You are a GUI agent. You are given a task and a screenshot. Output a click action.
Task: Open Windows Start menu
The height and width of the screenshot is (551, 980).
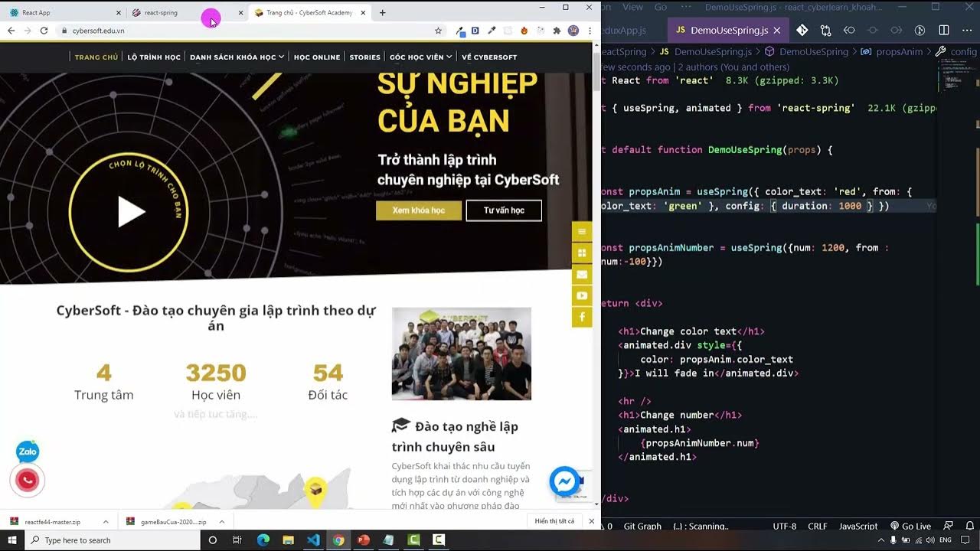pos(12,540)
